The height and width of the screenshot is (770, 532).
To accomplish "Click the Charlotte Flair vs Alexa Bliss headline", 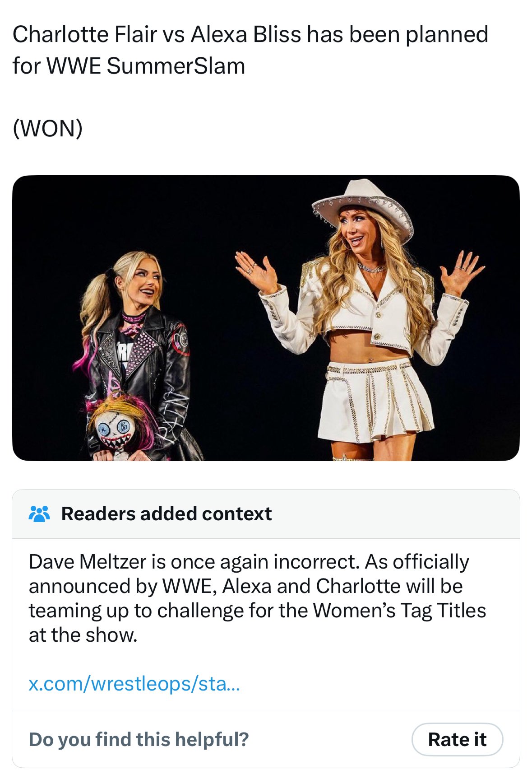I will click(250, 50).
